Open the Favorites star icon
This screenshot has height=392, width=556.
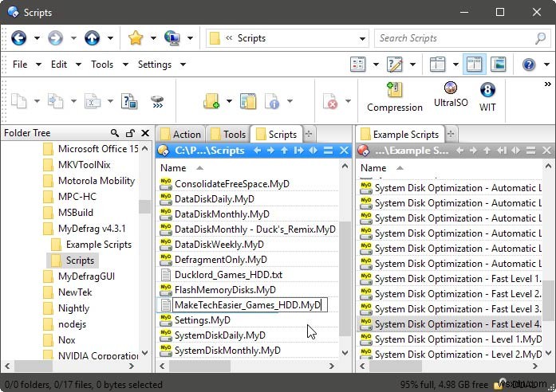(x=136, y=37)
